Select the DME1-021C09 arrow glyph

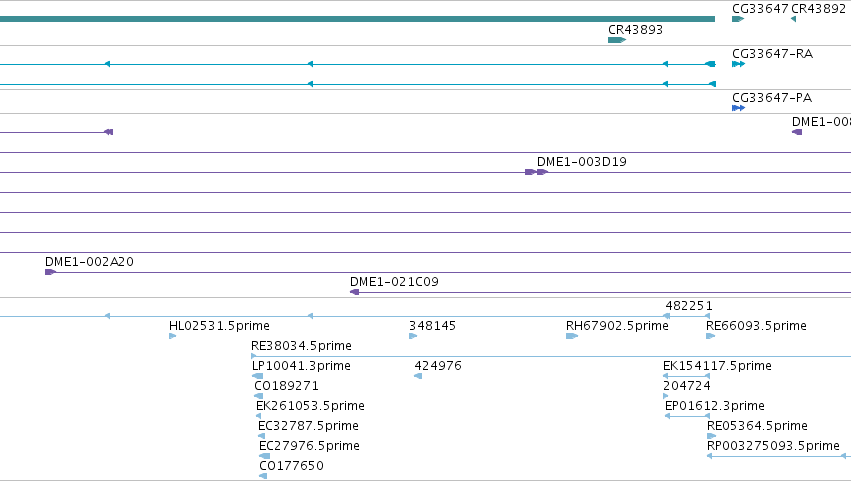coord(354,292)
